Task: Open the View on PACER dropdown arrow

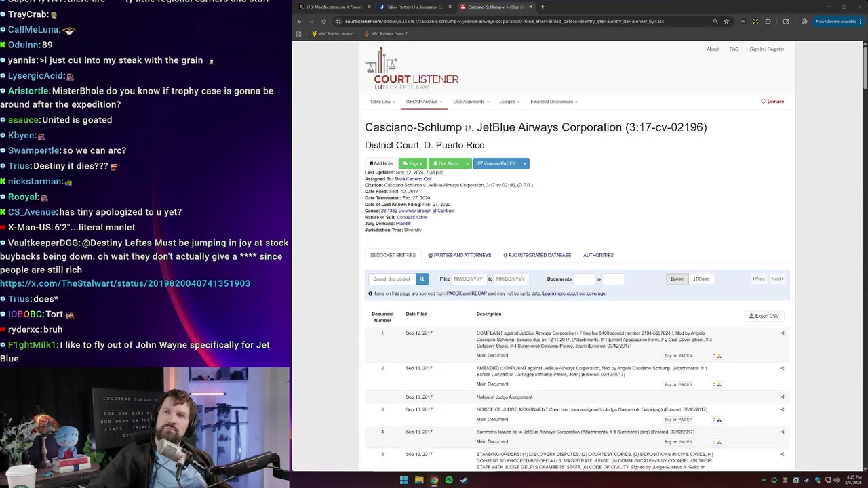Action: (x=524, y=163)
